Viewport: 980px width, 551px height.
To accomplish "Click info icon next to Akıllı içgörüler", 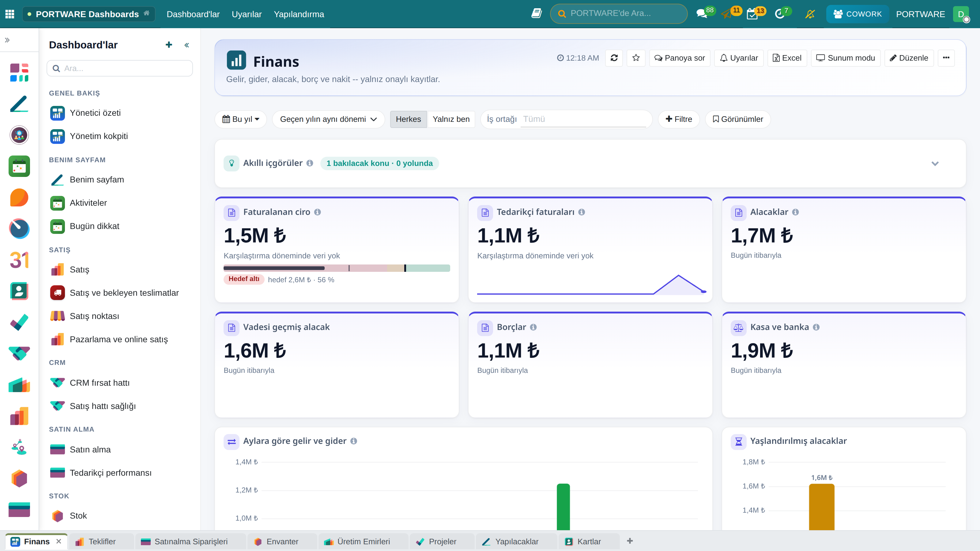I will coord(310,163).
